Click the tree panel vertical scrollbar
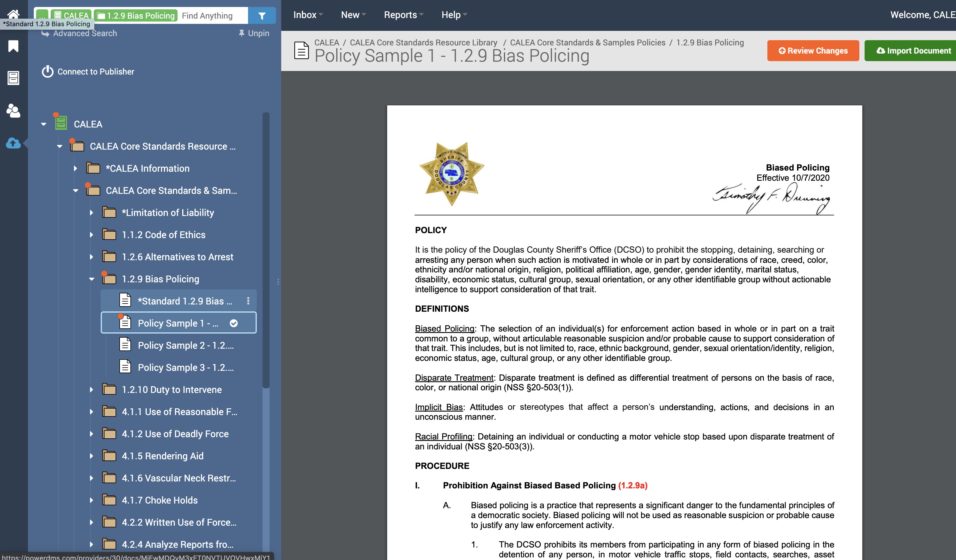This screenshot has width=956, height=560. [266, 250]
